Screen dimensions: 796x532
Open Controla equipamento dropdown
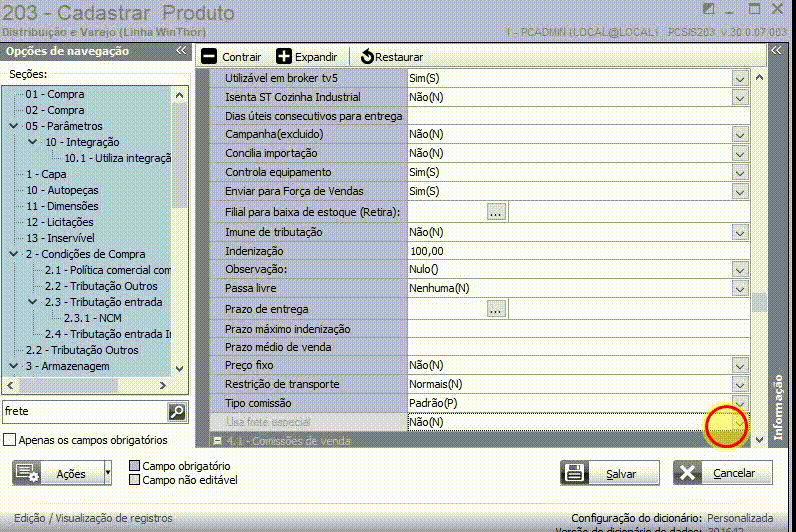click(x=740, y=173)
